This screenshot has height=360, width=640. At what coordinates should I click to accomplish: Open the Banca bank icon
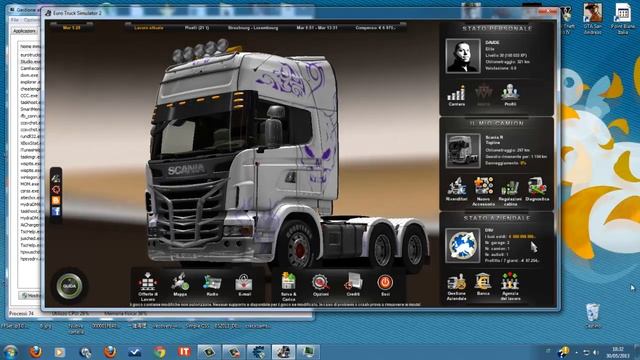[483, 284]
